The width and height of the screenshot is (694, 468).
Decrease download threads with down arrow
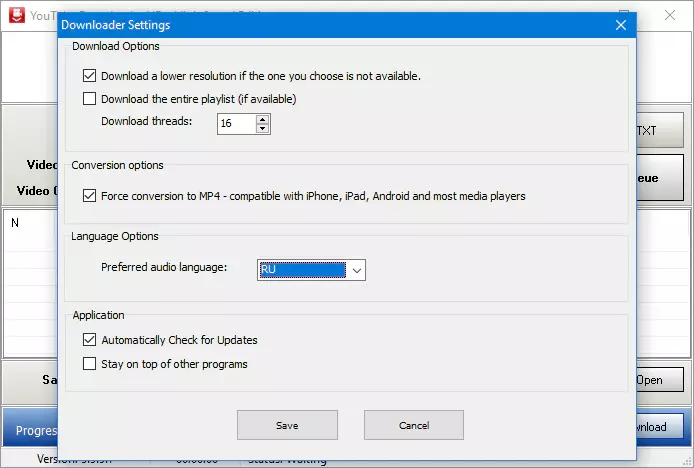click(262, 129)
